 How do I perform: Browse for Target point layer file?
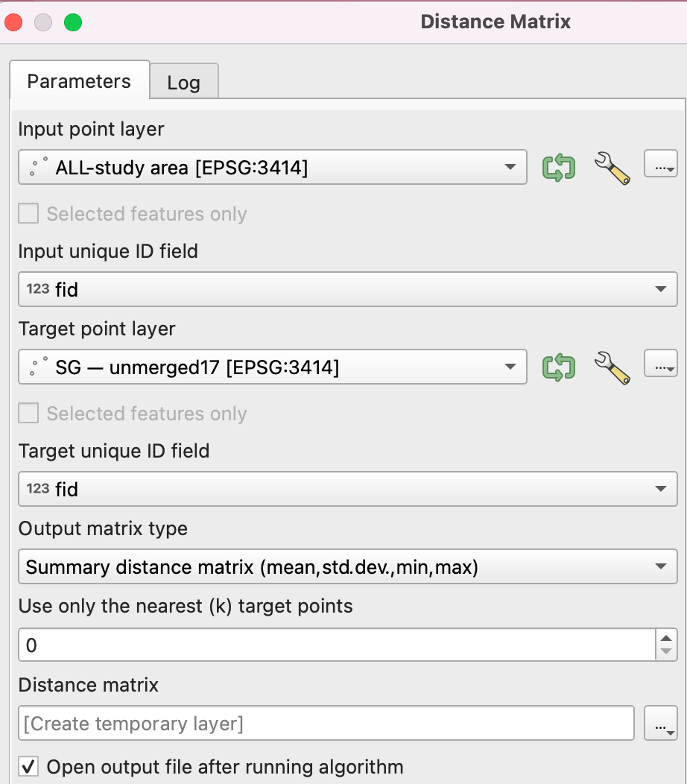660,367
